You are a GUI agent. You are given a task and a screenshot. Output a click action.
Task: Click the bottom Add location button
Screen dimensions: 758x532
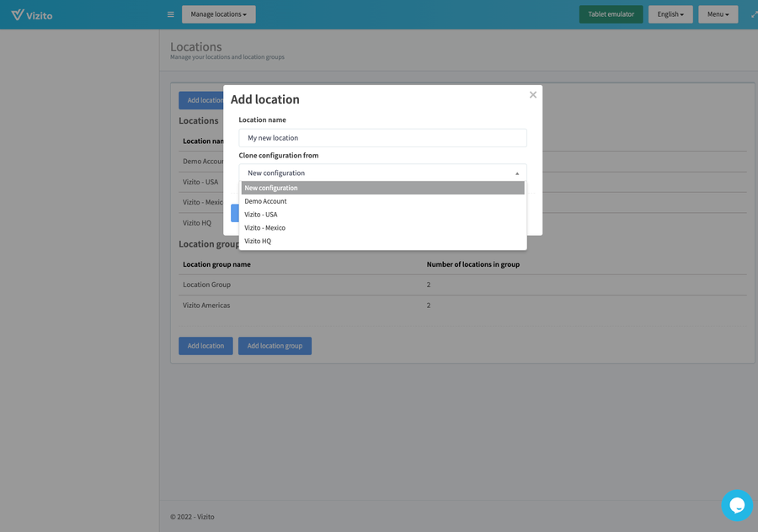(206, 346)
